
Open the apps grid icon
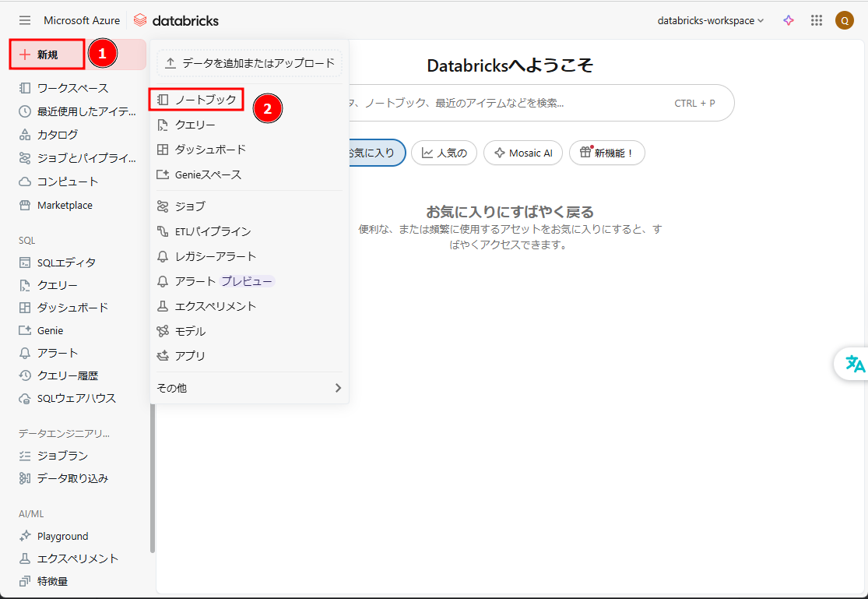click(817, 21)
